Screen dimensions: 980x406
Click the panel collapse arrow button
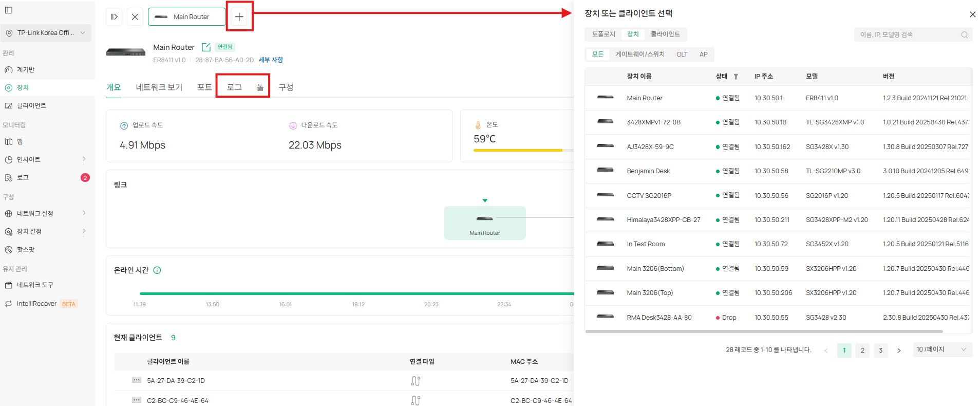coord(114,17)
